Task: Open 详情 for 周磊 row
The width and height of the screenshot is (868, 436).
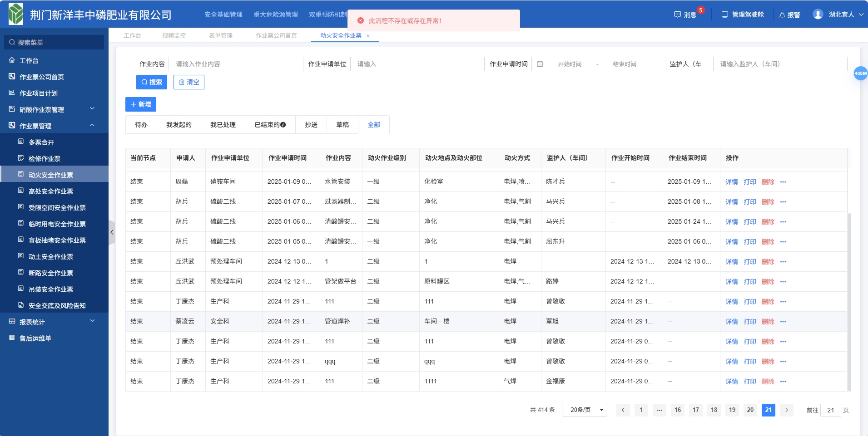Action: tap(732, 182)
